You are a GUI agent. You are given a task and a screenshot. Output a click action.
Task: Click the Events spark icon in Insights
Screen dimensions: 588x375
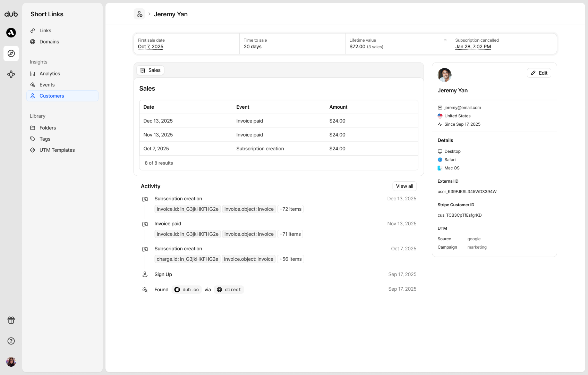click(33, 84)
